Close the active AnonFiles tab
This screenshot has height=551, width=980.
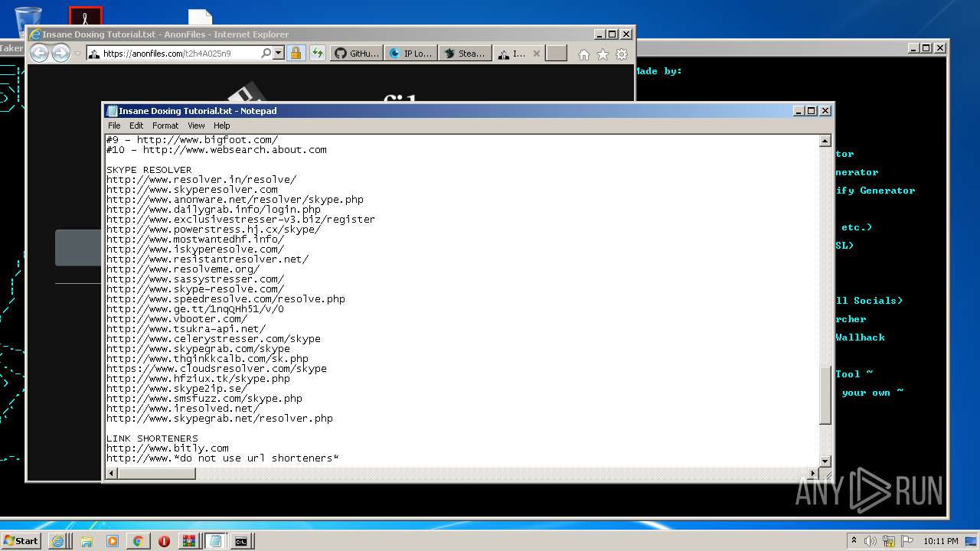(536, 54)
